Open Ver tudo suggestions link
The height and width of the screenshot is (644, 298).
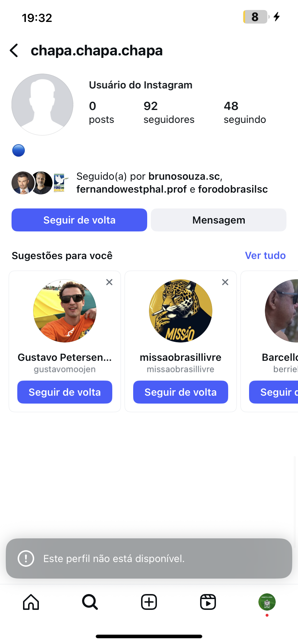coord(265,256)
